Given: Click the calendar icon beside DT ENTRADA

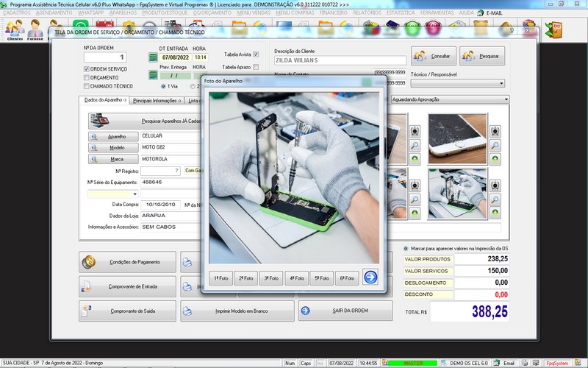Looking at the screenshot, I should point(153,57).
